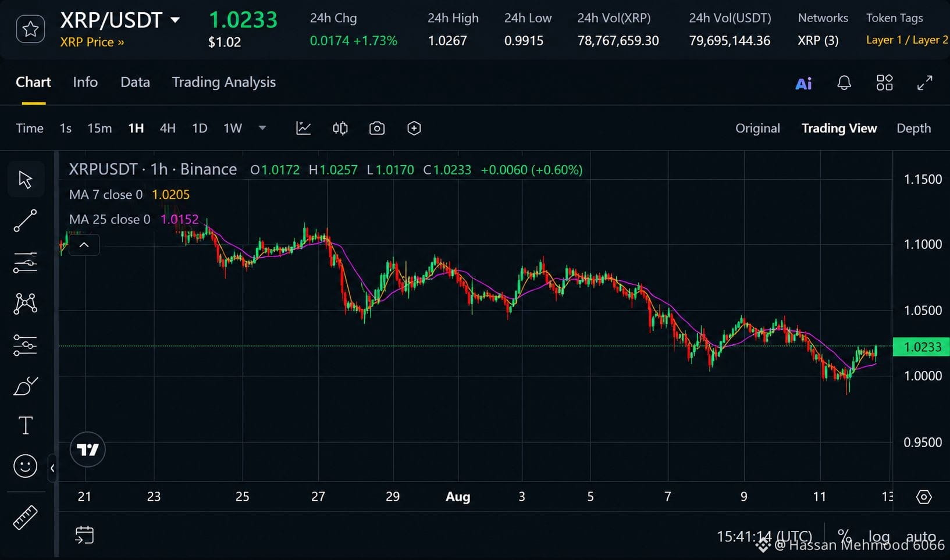Screen dimensions: 950x560
Task: Collapse the drawing toolbar with arrow
Action: coord(52,468)
